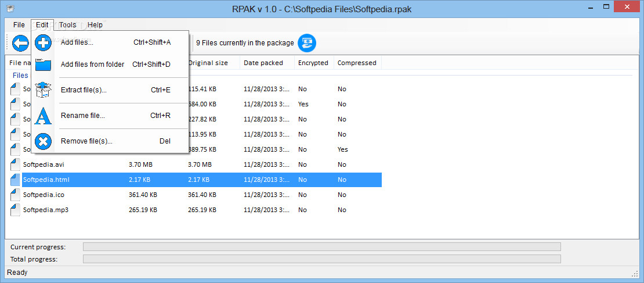This screenshot has height=283, width=644.
Task: Click the file icon next to Softpedia.mp3
Action: (15, 210)
